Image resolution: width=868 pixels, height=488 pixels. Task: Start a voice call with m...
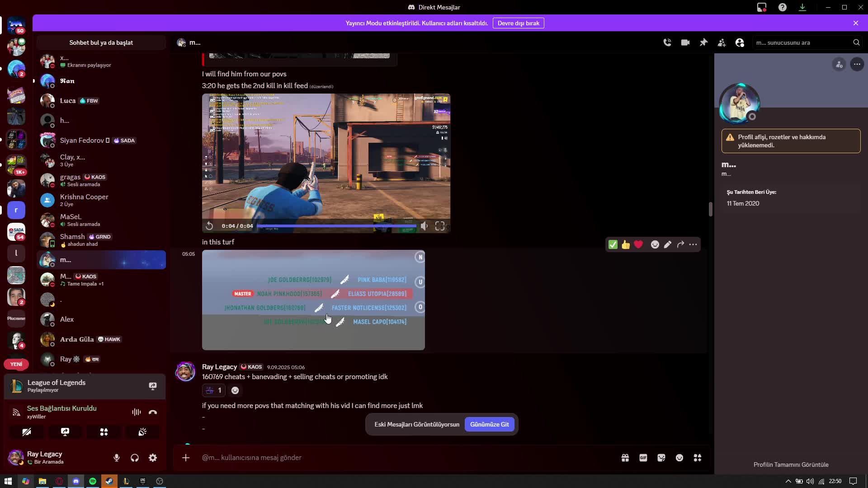[x=667, y=42]
